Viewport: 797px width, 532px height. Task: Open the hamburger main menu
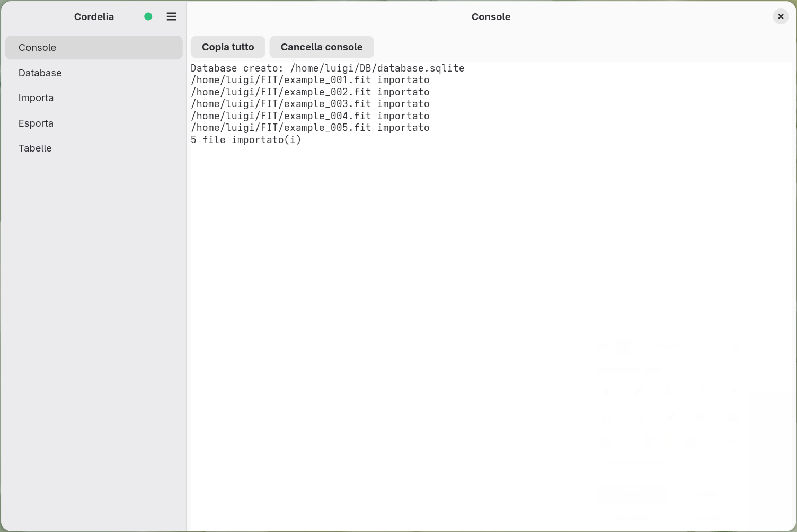pos(171,16)
